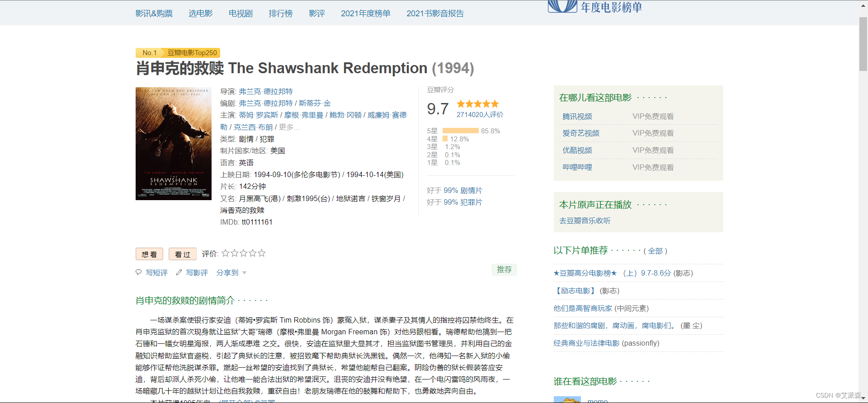
Task: Click the 年度电影榜单 logo banner
Action: pos(595,7)
